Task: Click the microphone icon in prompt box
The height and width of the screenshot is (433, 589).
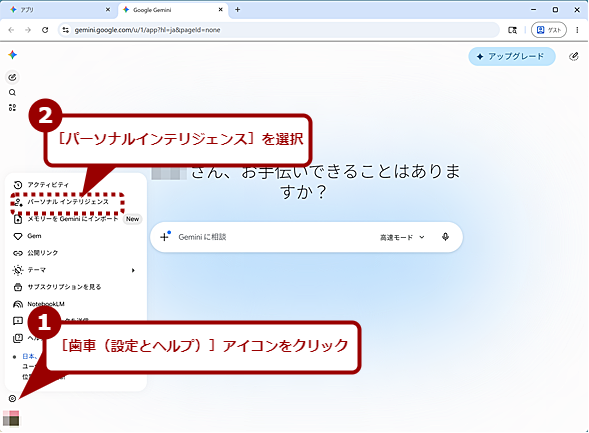Action: (x=446, y=237)
